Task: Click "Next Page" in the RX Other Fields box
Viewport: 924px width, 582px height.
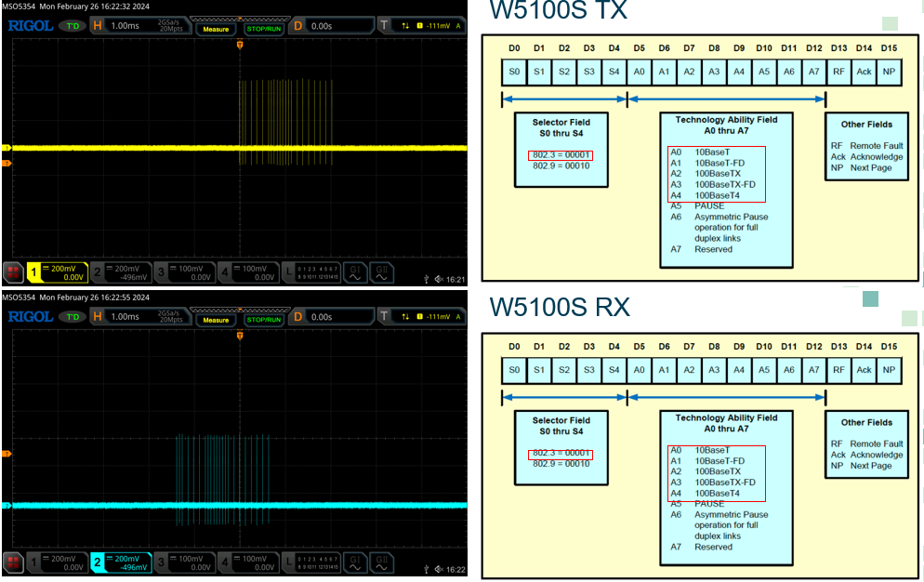Action: point(871,466)
